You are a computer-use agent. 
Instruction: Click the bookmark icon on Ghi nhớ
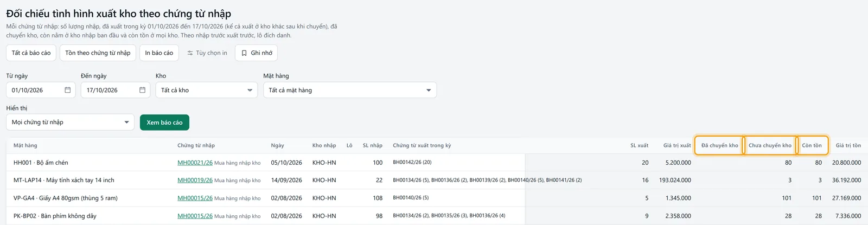pos(244,53)
